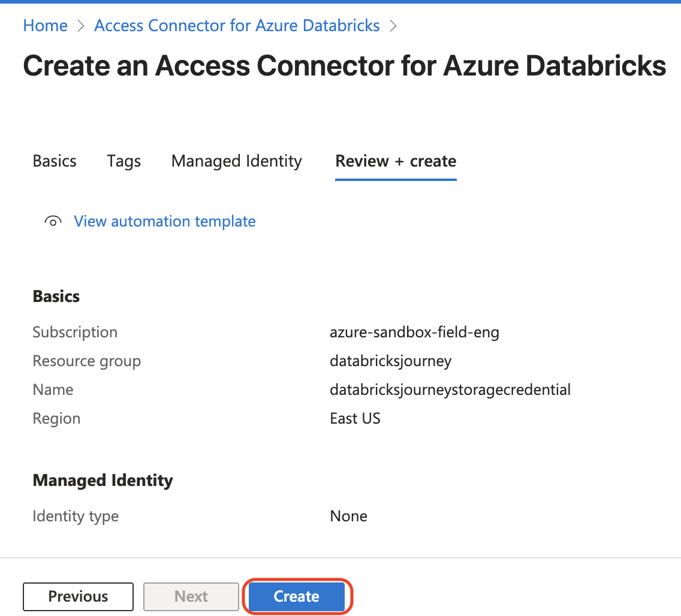681x616 pixels.
Task: Switch to the Basics tab
Action: [x=55, y=161]
